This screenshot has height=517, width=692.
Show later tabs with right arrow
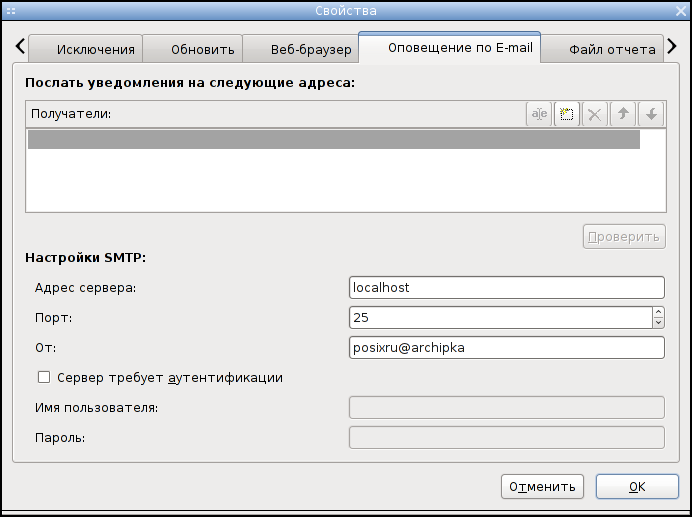tap(672, 46)
